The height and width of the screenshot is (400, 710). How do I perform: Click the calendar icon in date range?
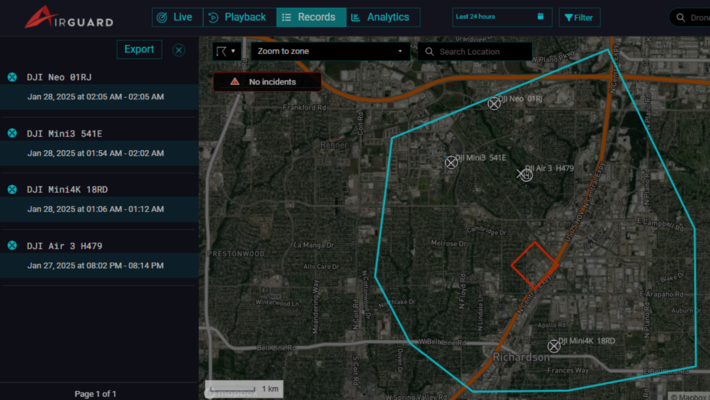(x=540, y=16)
